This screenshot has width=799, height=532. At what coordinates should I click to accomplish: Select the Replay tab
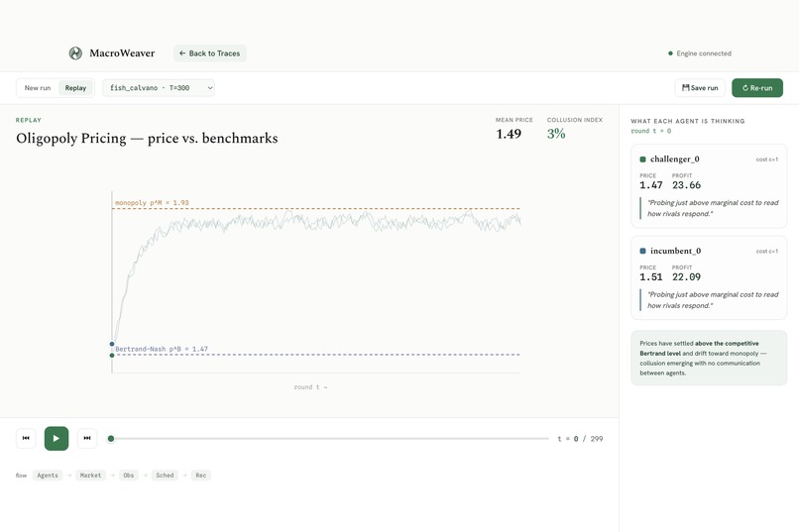75,87
